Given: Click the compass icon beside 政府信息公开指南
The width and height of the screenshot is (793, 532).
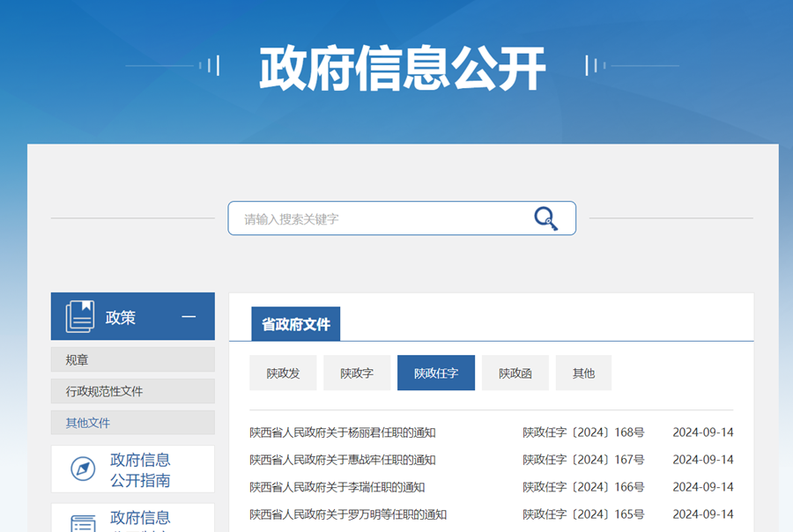Looking at the screenshot, I should pyautogui.click(x=83, y=469).
